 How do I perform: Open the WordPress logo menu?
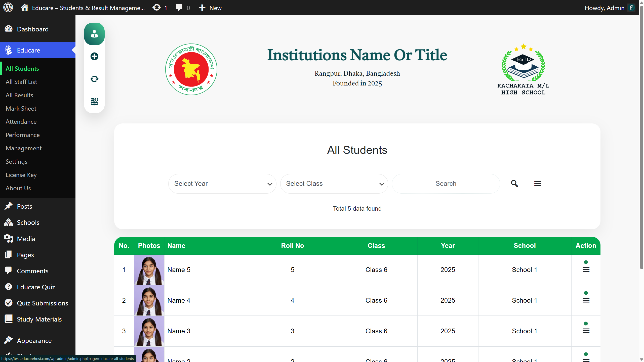pos(8,8)
